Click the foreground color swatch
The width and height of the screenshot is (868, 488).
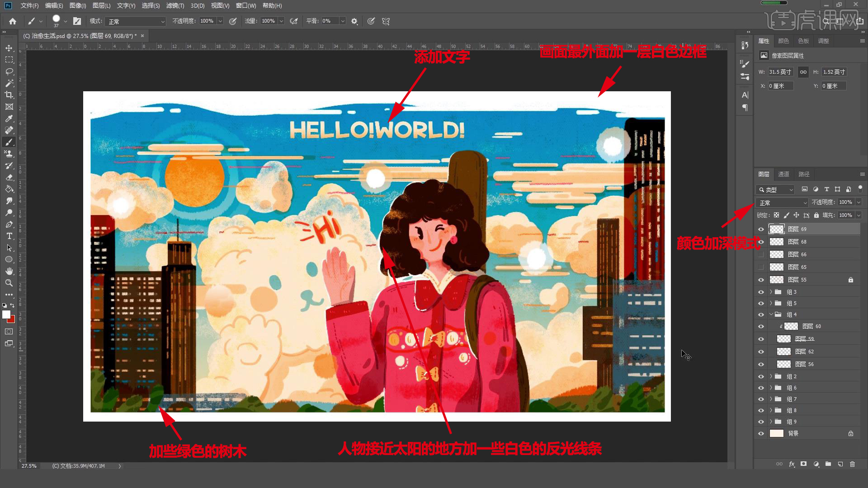pos(6,314)
